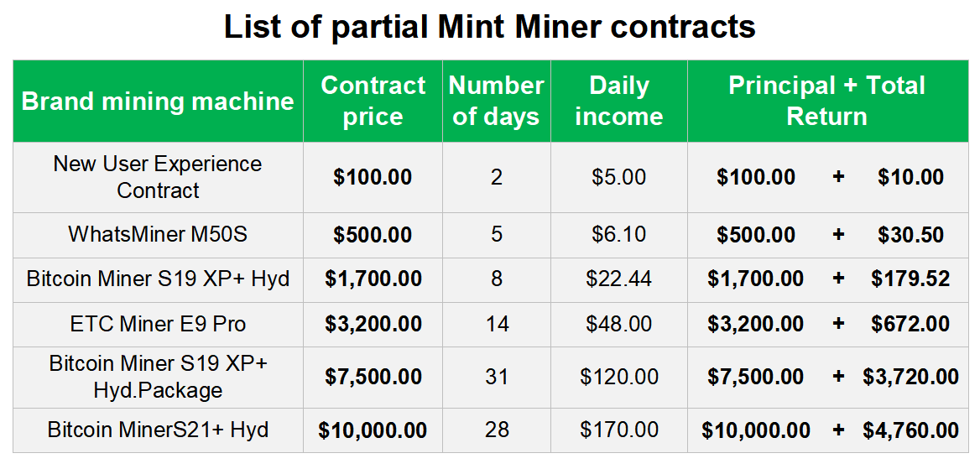Select the 31 days cell
This screenshot has height=469, width=980.
(x=497, y=377)
